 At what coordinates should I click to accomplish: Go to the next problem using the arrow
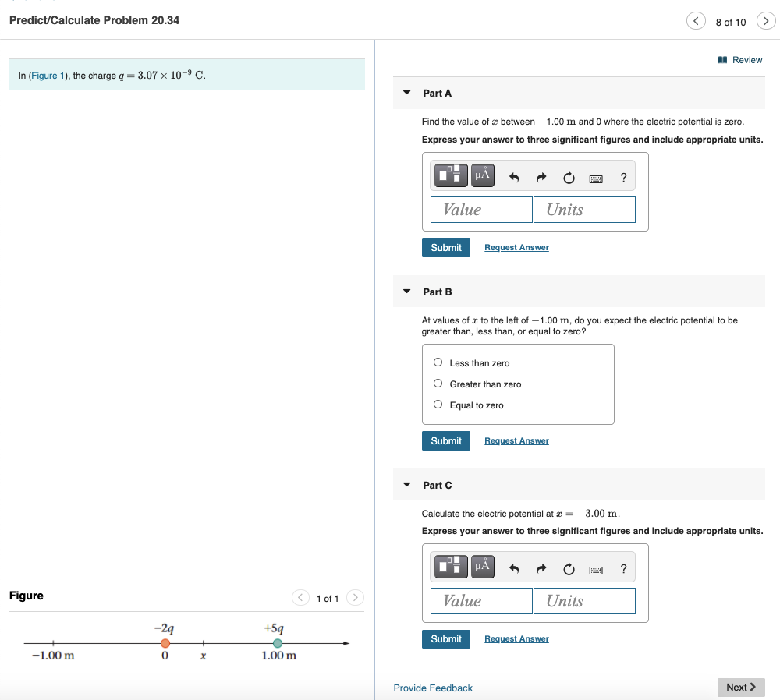tap(764, 20)
